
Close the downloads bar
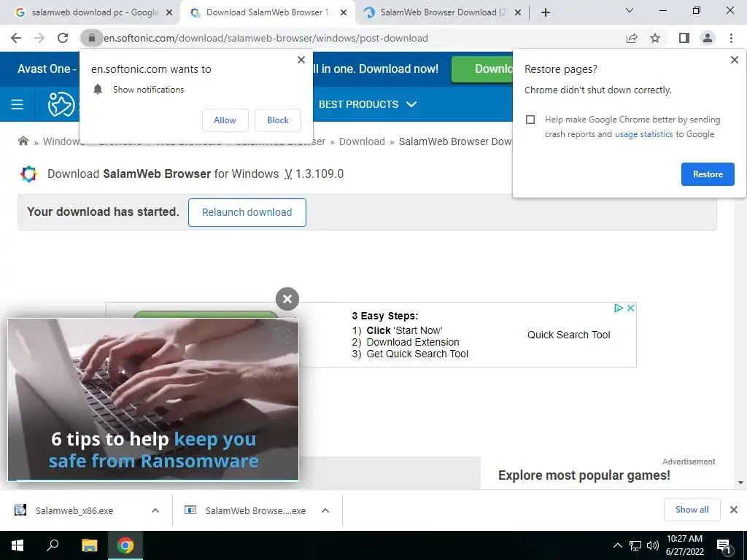(734, 510)
